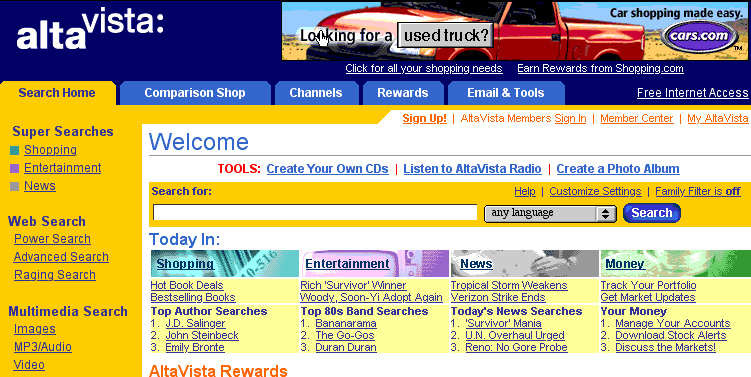This screenshot has width=751, height=377.
Task: Open Shopping under Super Searches
Action: pos(50,150)
